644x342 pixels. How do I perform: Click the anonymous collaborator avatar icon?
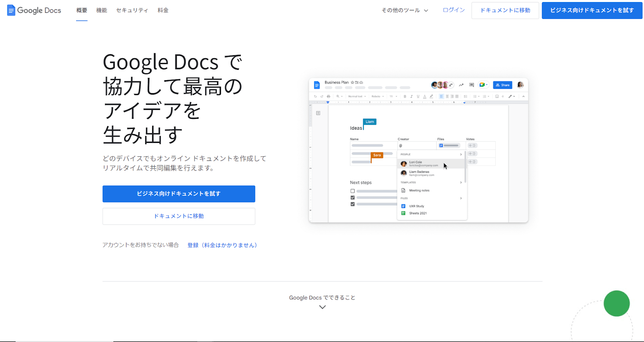(451, 85)
